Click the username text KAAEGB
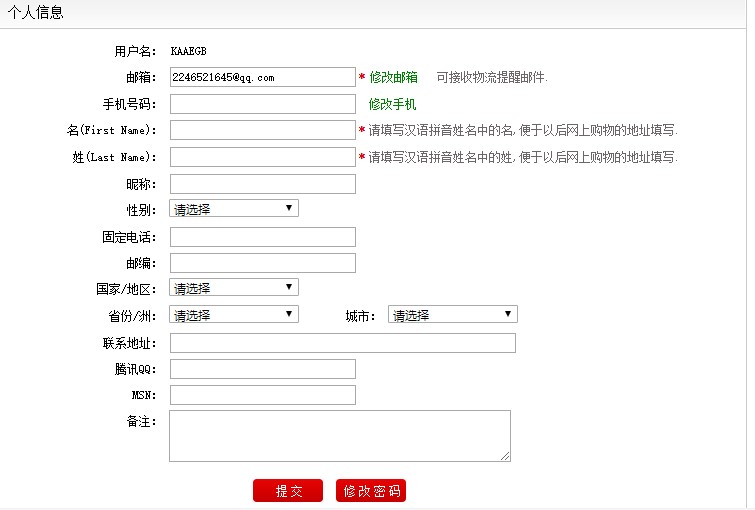This screenshot has height=510, width=755. point(188,51)
